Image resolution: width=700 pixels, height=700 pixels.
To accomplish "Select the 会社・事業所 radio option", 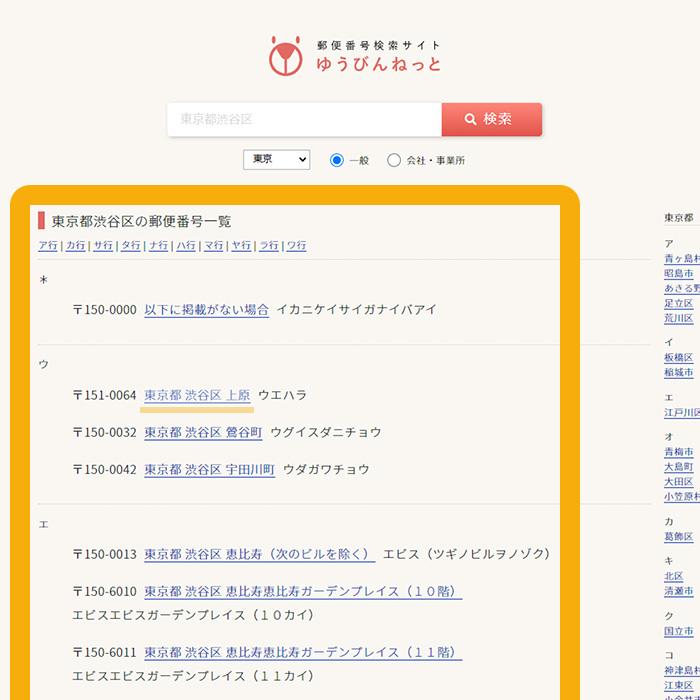I will click(x=394, y=160).
